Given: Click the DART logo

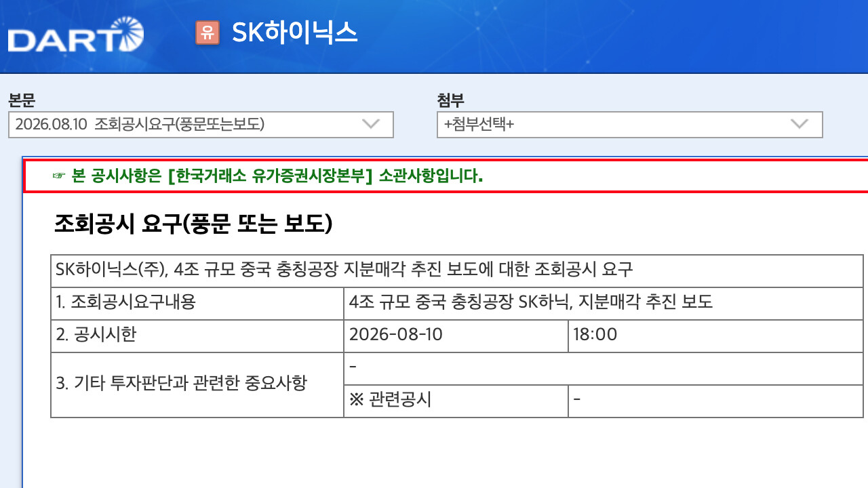Looking at the screenshot, I should pos(75,35).
